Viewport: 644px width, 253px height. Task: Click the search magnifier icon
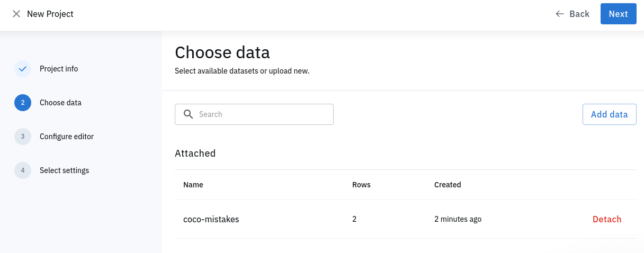click(188, 114)
